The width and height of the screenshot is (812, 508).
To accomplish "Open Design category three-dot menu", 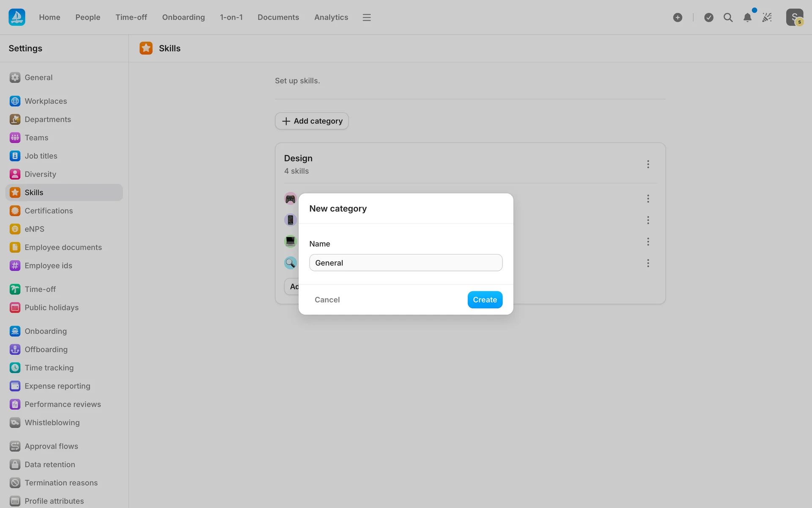I will pyautogui.click(x=648, y=164).
